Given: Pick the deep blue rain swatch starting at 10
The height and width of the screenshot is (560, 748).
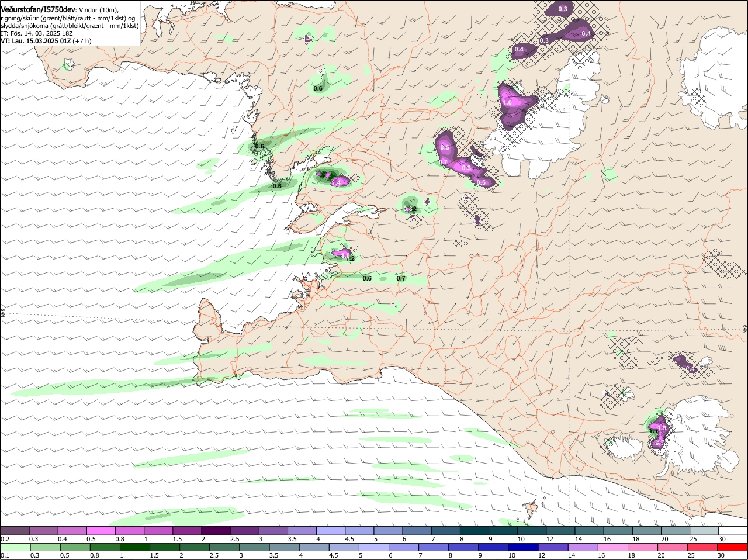Looking at the screenshot, I should (x=524, y=547).
